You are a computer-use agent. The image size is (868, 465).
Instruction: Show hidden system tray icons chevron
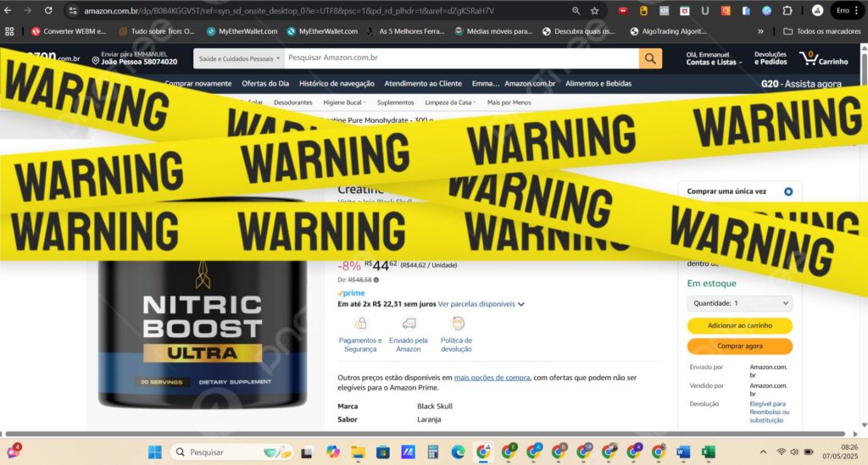click(x=763, y=451)
